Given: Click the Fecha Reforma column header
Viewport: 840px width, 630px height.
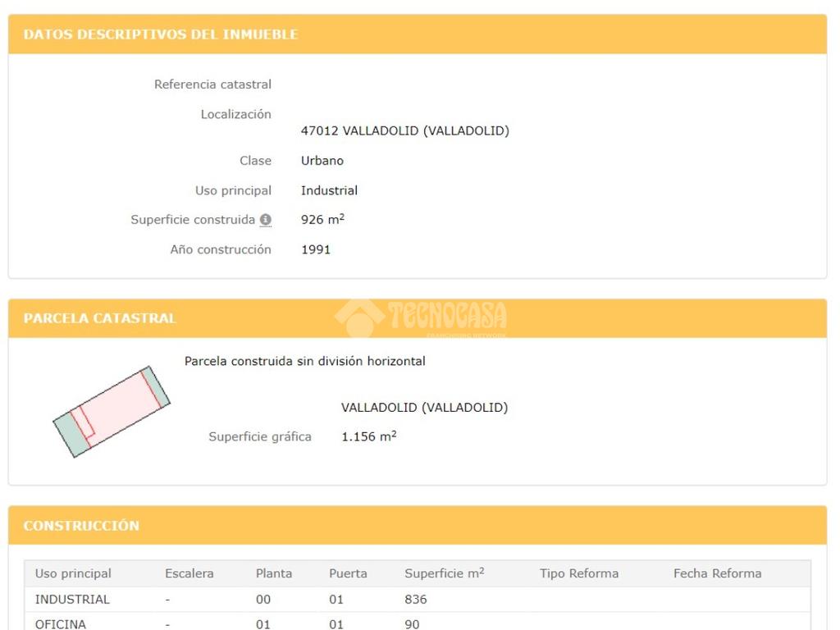Looking at the screenshot, I should coord(717,573).
